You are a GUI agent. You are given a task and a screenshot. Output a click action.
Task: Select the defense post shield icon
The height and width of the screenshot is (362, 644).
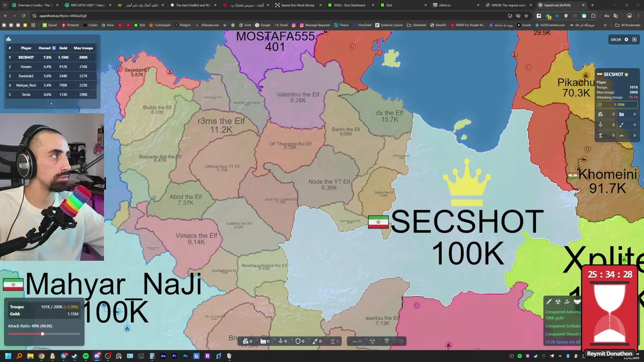click(298, 341)
